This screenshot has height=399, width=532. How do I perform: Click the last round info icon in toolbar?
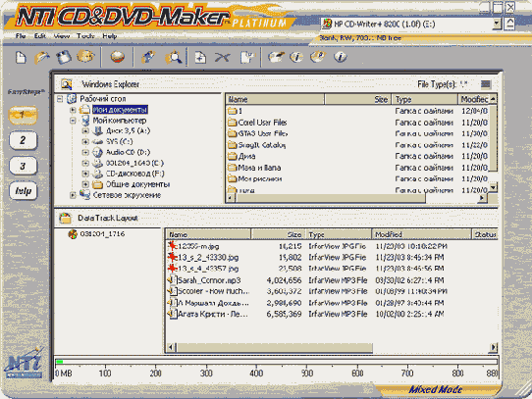[340, 57]
